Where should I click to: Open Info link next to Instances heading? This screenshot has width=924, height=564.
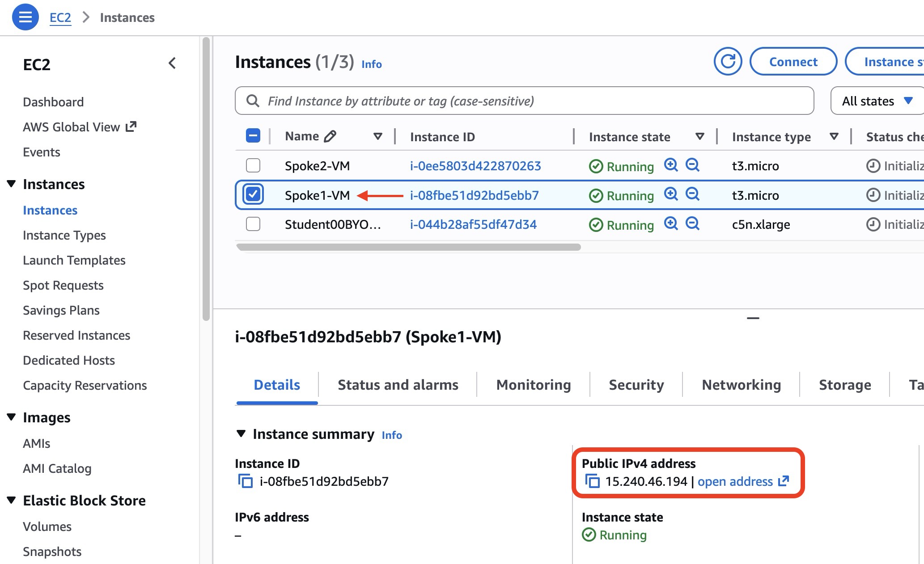tap(372, 64)
